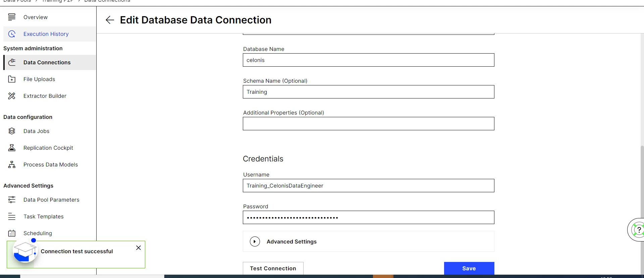Click the Extractor Builder tools icon
The width and height of the screenshot is (644, 278).
click(12, 96)
